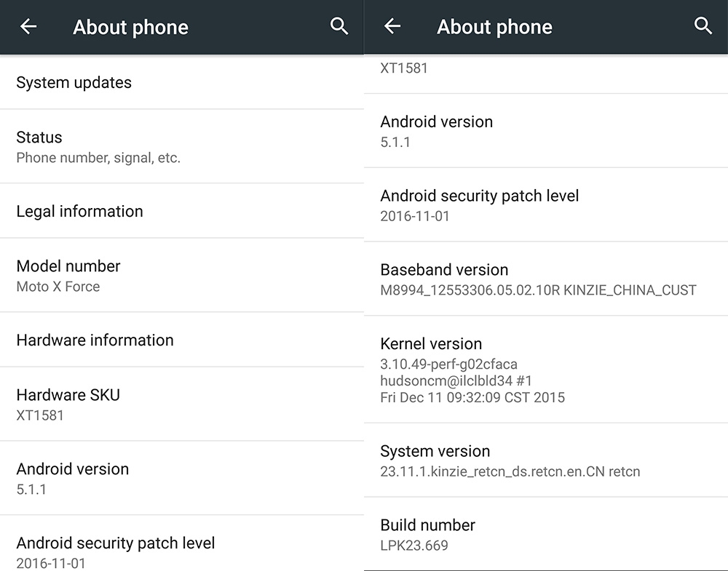Tap Android version entry in left screen
Image resolution: width=728 pixels, height=571 pixels.
tap(181, 478)
